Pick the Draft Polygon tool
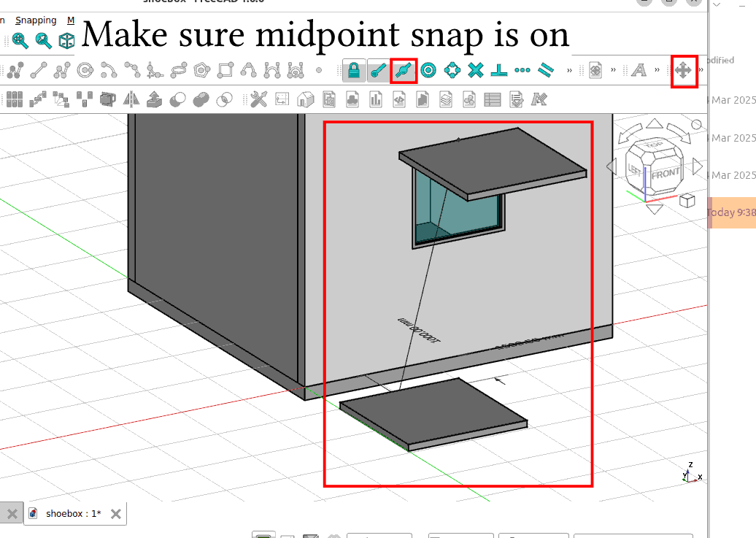The width and height of the screenshot is (756, 538). click(201, 71)
